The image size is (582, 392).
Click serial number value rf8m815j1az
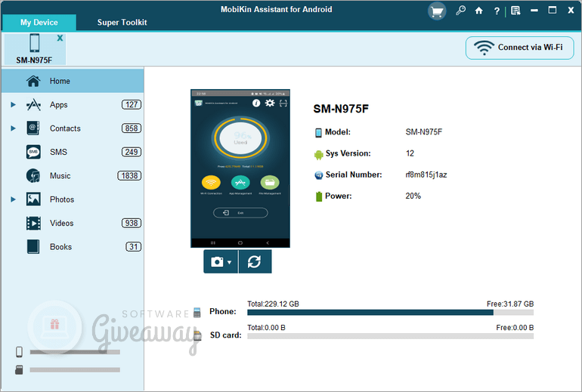pyautogui.click(x=426, y=174)
